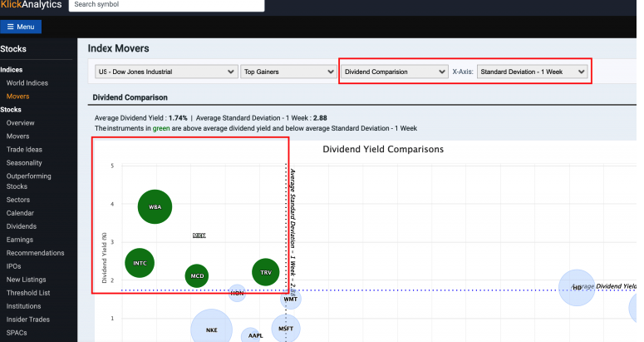The width and height of the screenshot is (644, 342).
Task: Click the Dividend Yield Comparisons chart title
Action: (383, 149)
